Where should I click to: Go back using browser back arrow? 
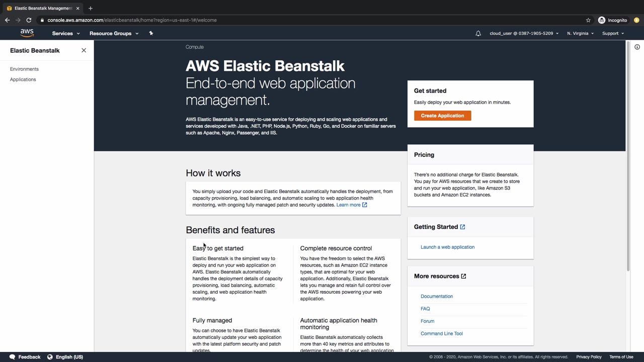(x=7, y=20)
